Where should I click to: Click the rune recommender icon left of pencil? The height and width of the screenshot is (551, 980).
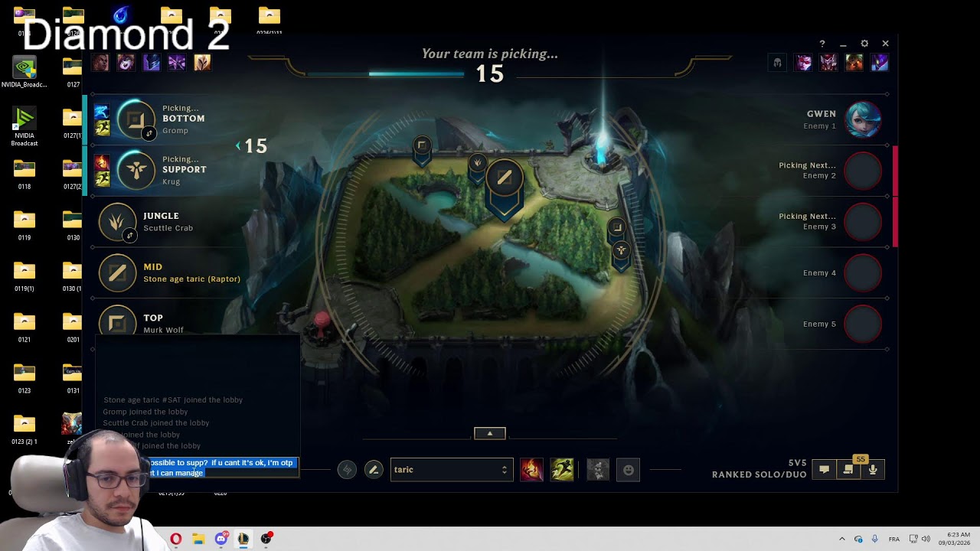pos(347,470)
